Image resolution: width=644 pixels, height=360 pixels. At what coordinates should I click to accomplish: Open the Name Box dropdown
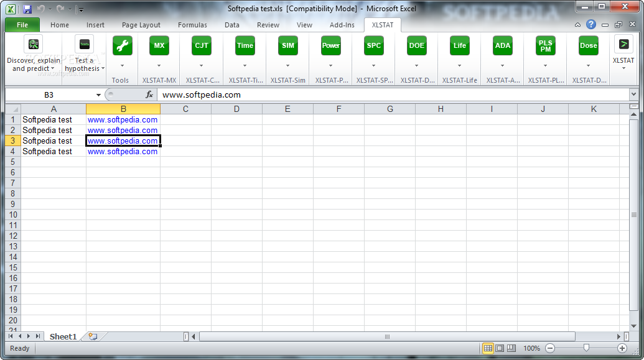[98, 95]
